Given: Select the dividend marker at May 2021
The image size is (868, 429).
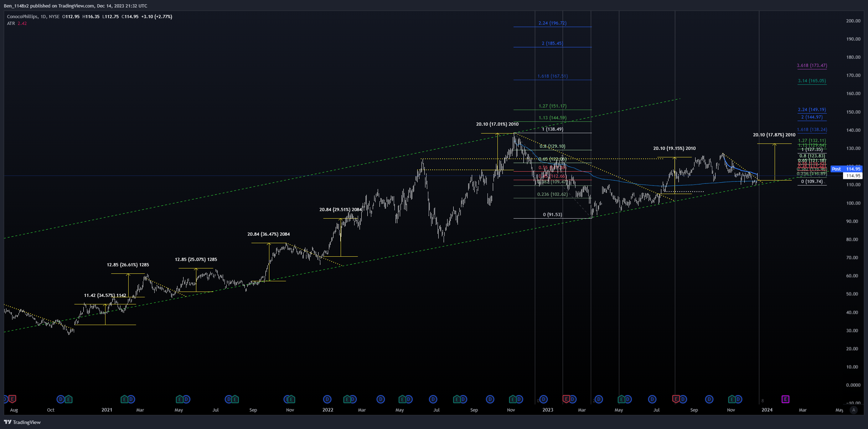Looking at the screenshot, I should [x=186, y=399].
